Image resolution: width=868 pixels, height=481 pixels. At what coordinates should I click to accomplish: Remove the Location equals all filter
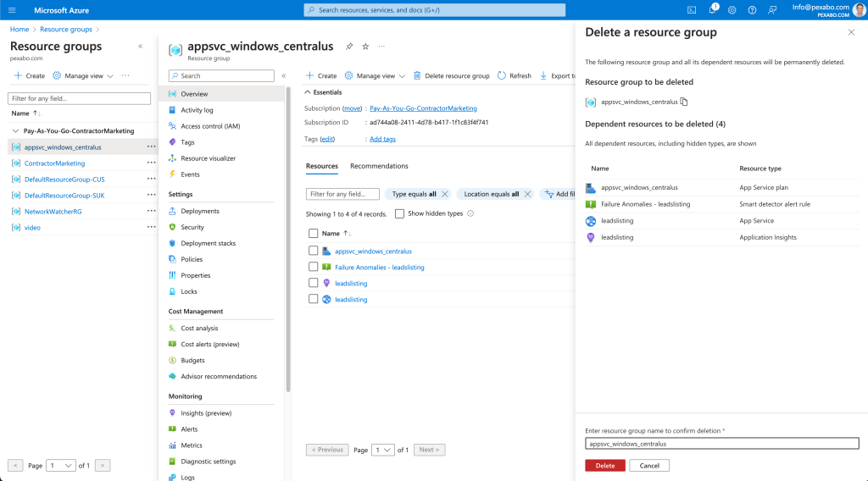click(x=527, y=194)
